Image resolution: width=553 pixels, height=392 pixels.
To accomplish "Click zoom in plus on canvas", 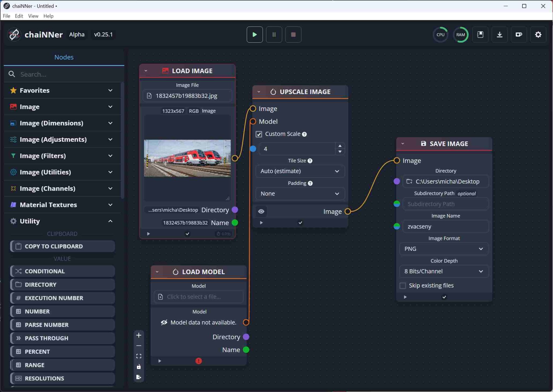I will [139, 335].
